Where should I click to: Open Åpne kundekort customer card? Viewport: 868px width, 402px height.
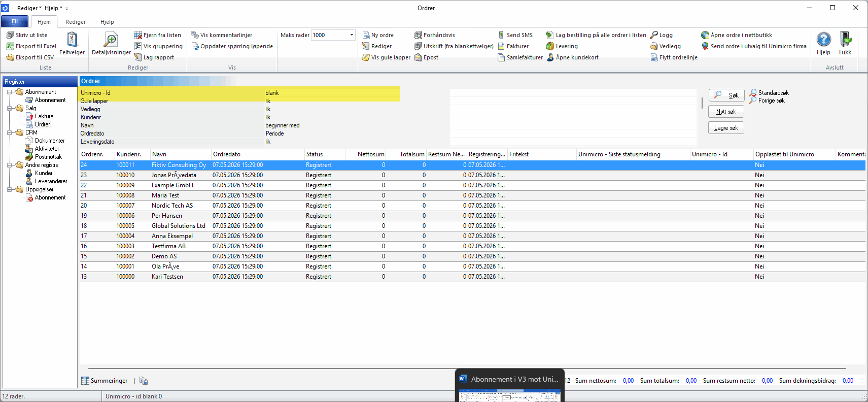(573, 57)
